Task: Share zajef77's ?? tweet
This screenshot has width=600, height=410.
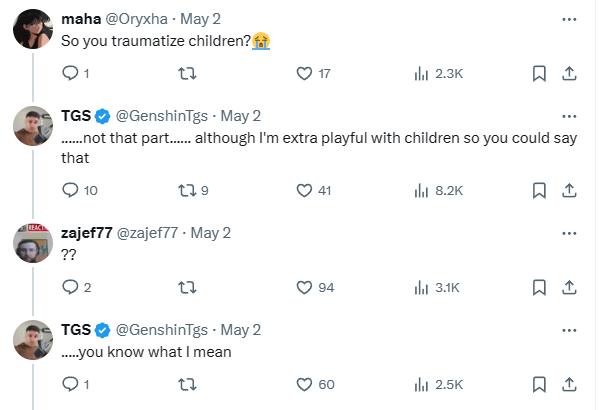Action: tap(568, 287)
